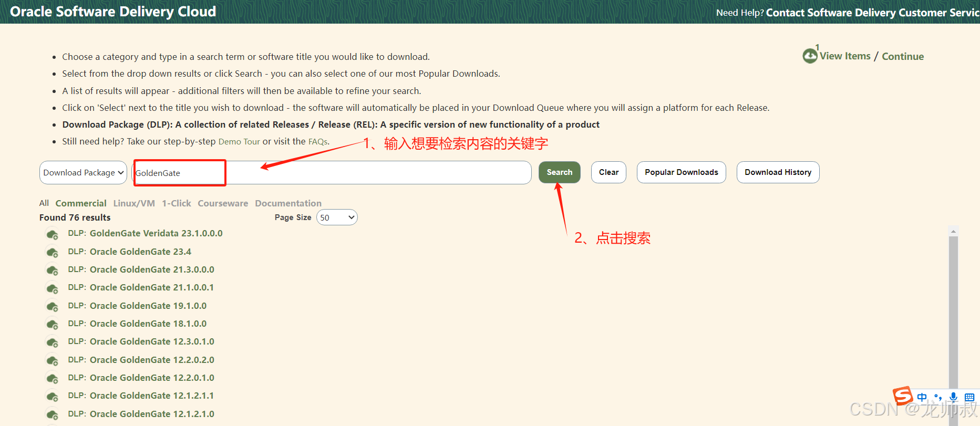Select the 1-Click filter tab
The height and width of the screenshot is (426, 980).
[x=177, y=203]
